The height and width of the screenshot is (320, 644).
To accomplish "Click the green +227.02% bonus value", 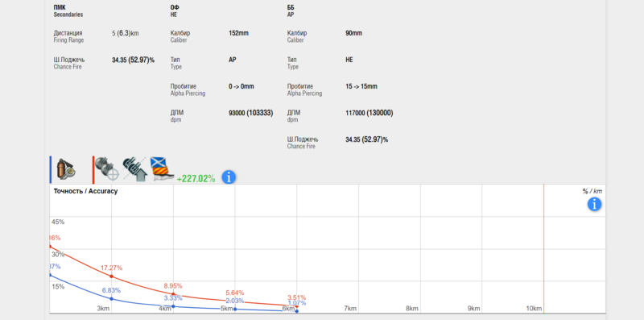I will [x=196, y=178].
